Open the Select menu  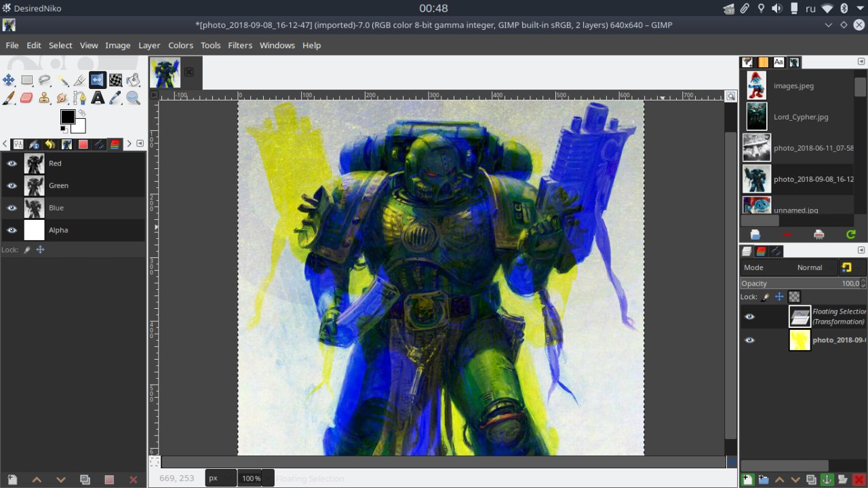point(60,45)
